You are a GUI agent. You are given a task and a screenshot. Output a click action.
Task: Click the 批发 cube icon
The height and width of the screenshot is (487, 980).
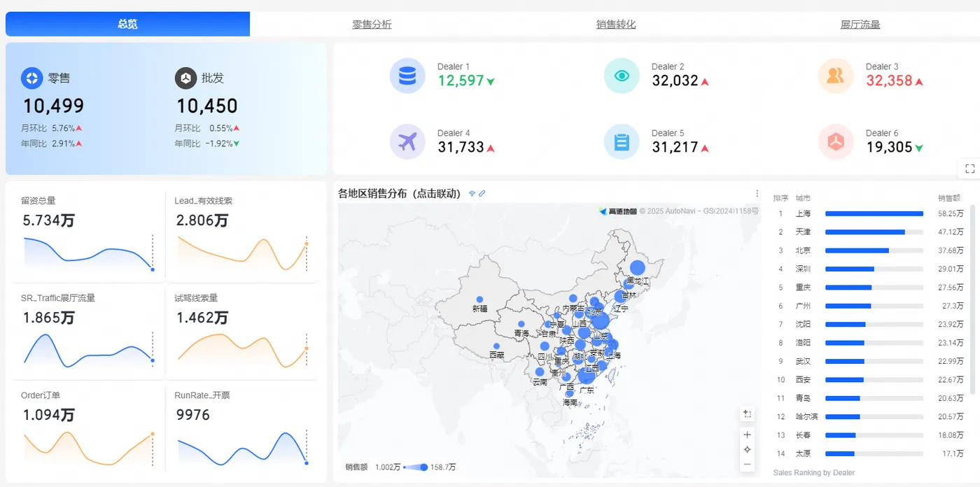pyautogui.click(x=185, y=78)
